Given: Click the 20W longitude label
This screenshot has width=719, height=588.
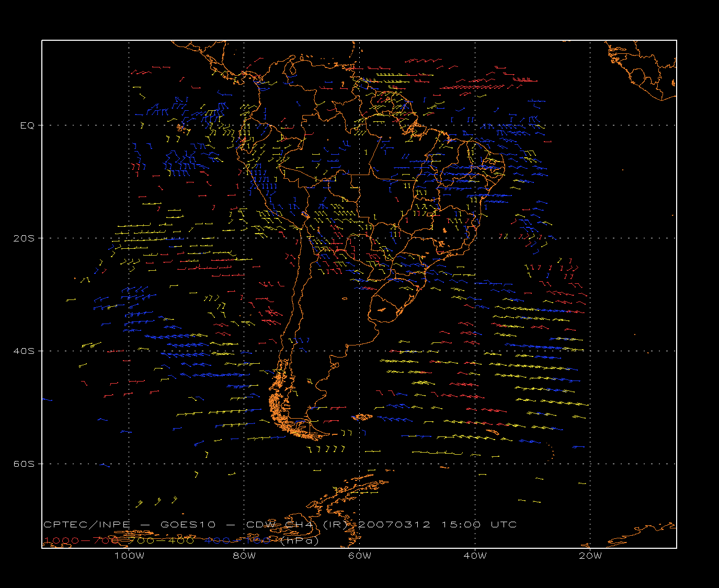Looking at the screenshot, I should [590, 556].
